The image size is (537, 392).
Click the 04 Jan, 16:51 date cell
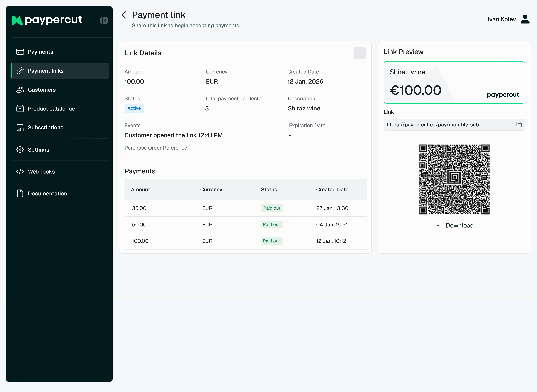[x=332, y=225]
